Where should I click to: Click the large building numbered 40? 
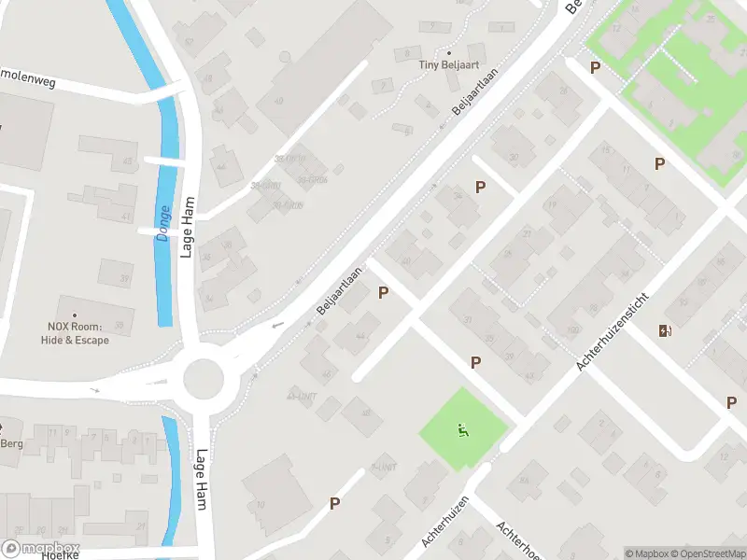(324, 66)
